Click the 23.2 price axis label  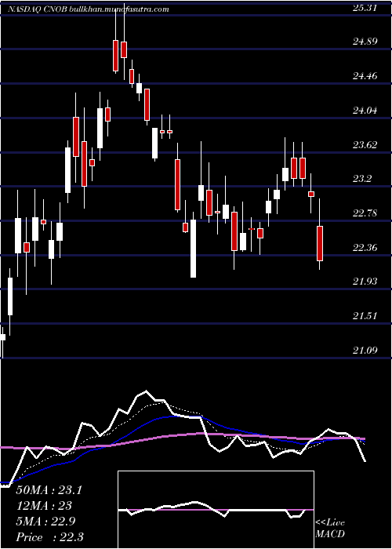[x=362, y=180]
